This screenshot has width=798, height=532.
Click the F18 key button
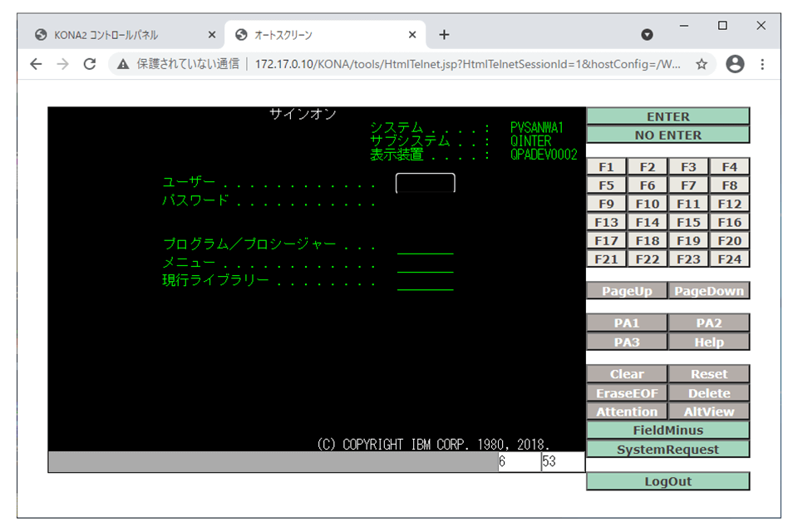[648, 240]
